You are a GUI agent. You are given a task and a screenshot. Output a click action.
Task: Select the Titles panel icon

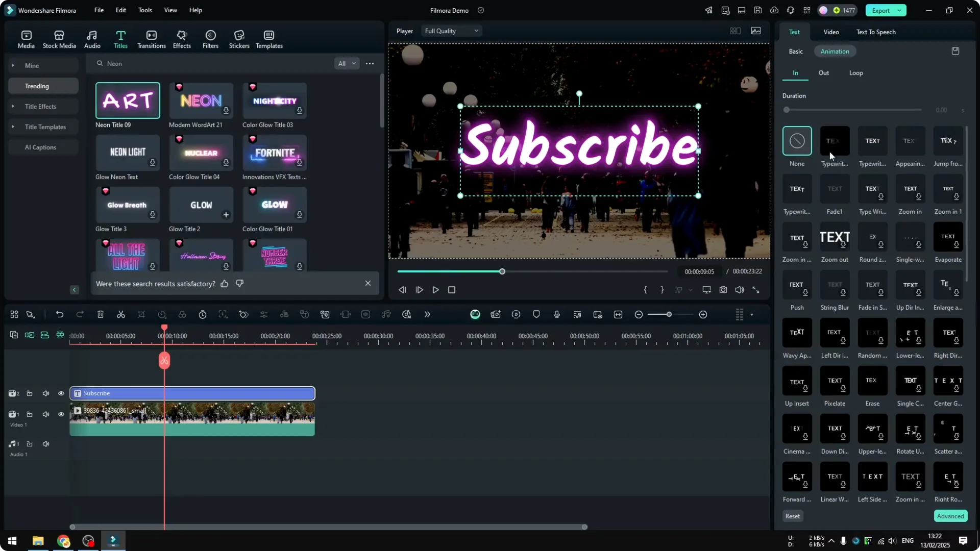point(120,38)
